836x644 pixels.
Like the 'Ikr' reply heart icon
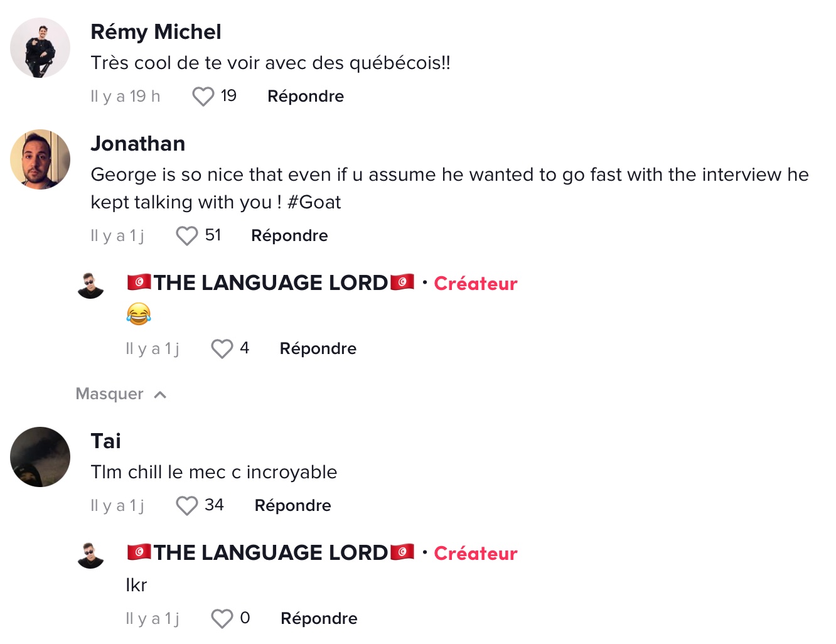click(x=222, y=619)
